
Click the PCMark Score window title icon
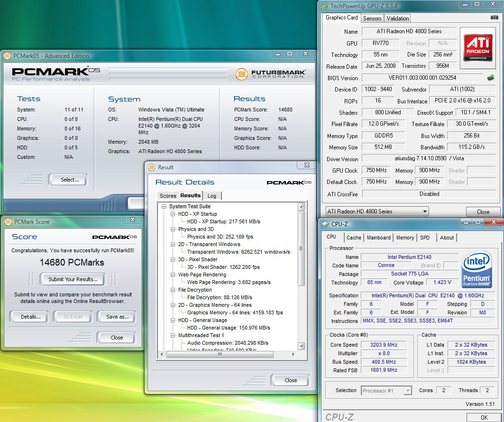8,222
